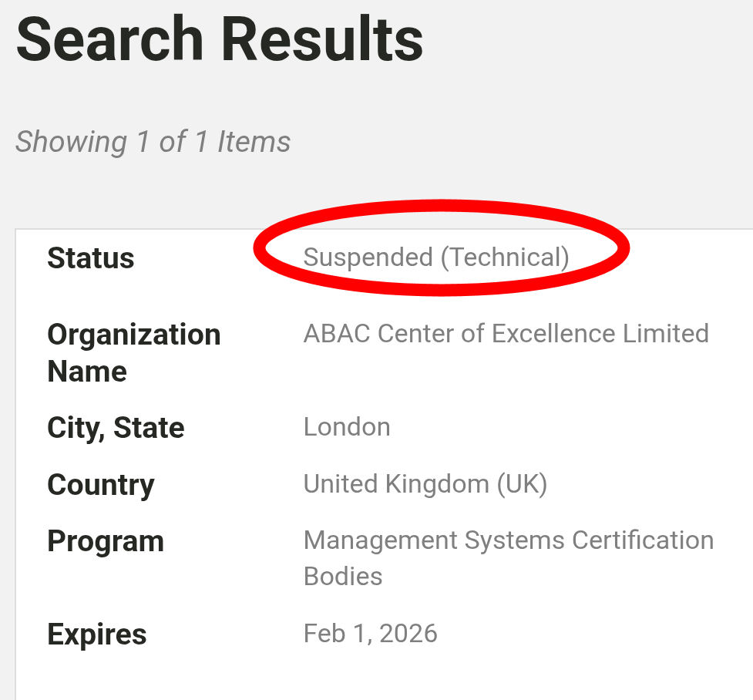Click the "Suspended (Technical)" status value

[436, 257]
